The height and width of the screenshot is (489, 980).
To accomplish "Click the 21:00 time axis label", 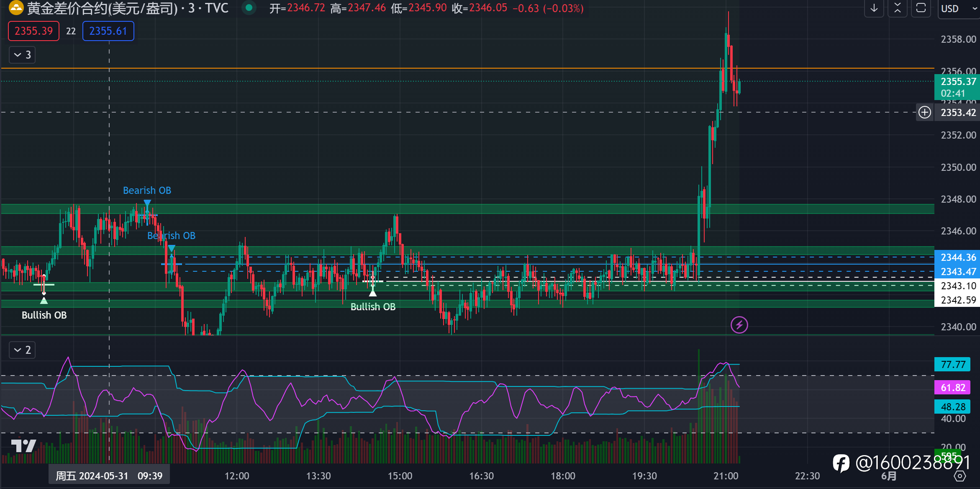I will point(726,476).
